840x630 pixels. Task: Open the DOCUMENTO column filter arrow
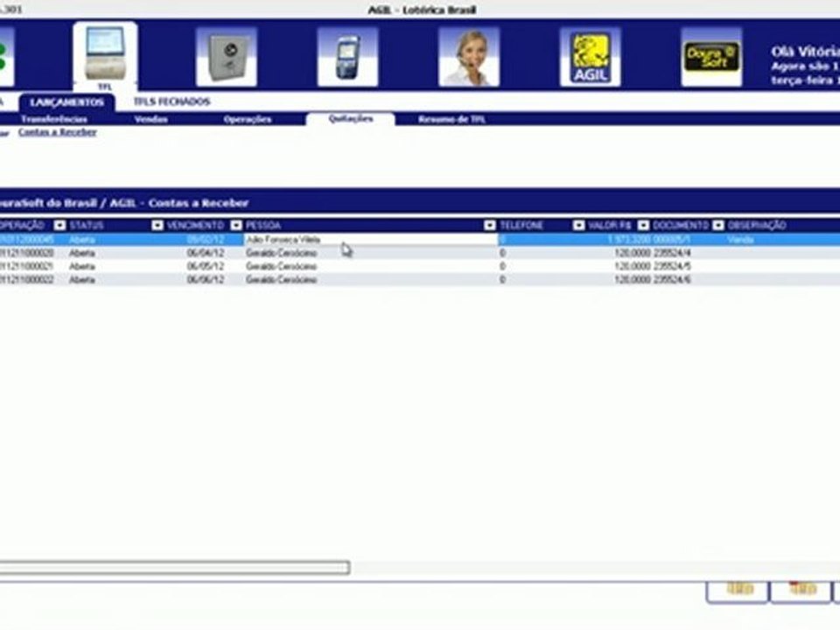point(718,225)
